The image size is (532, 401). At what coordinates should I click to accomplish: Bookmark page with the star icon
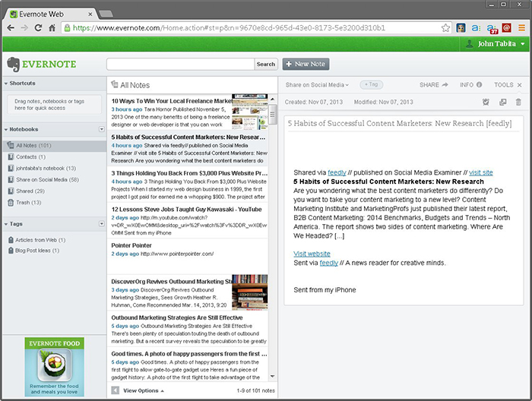click(446, 27)
